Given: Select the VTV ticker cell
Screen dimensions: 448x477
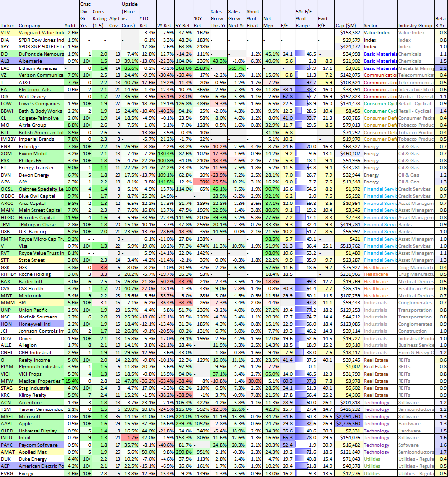Looking at the screenshot, I should 9,33.
